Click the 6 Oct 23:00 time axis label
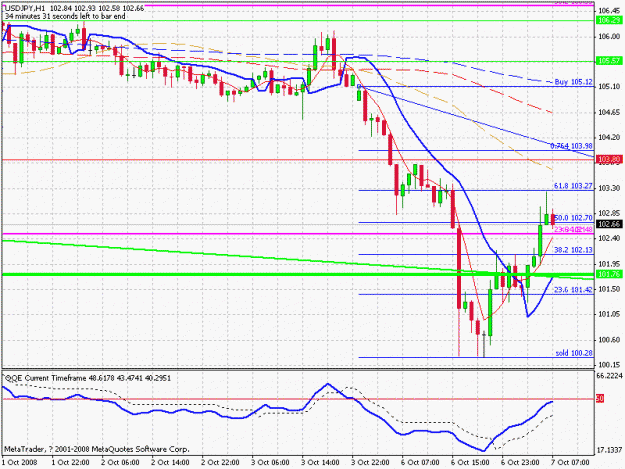This screenshot has width=625, height=469. coord(520,463)
